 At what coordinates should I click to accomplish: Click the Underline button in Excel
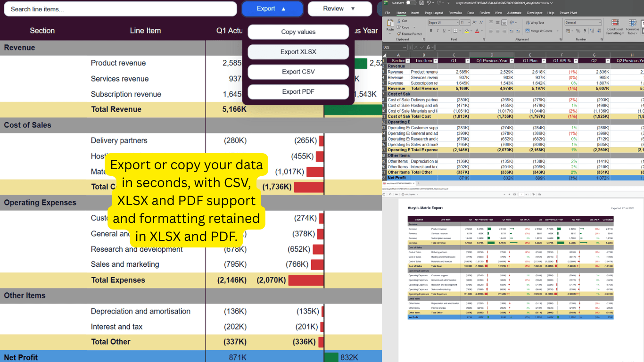tap(444, 31)
